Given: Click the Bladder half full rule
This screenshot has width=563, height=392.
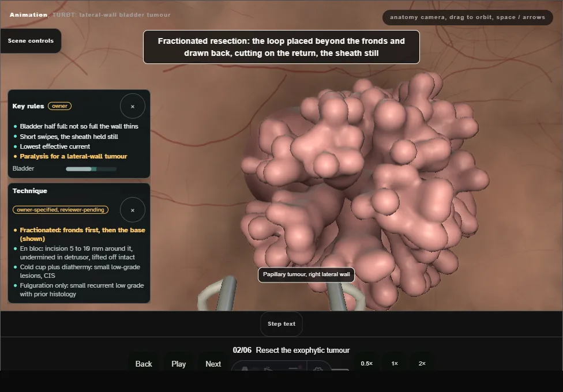Looking at the screenshot, I should tap(79, 126).
